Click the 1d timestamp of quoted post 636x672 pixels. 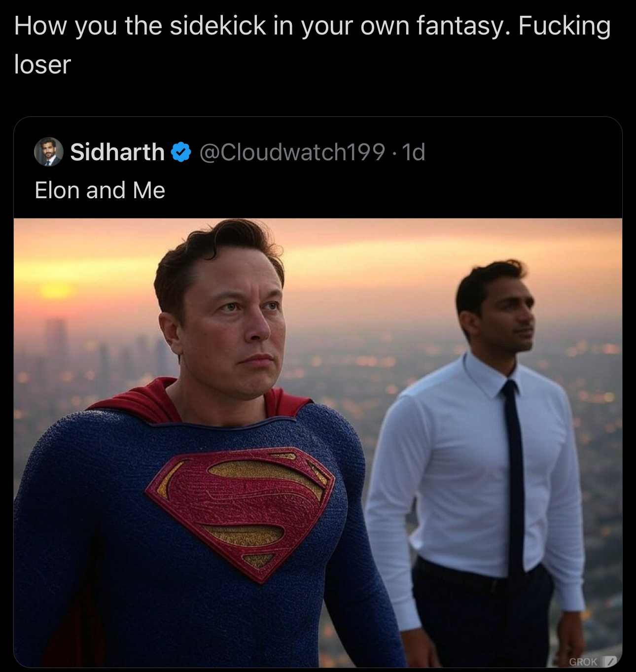[x=414, y=152]
